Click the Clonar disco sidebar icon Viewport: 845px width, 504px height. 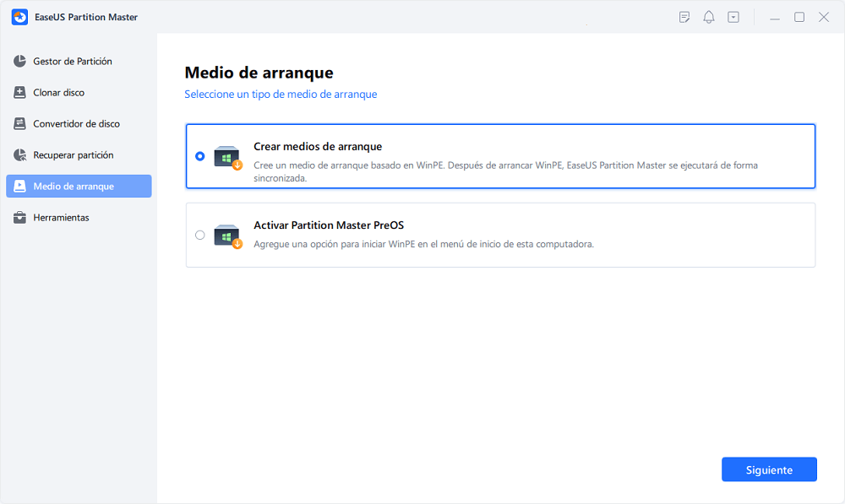[20, 93]
